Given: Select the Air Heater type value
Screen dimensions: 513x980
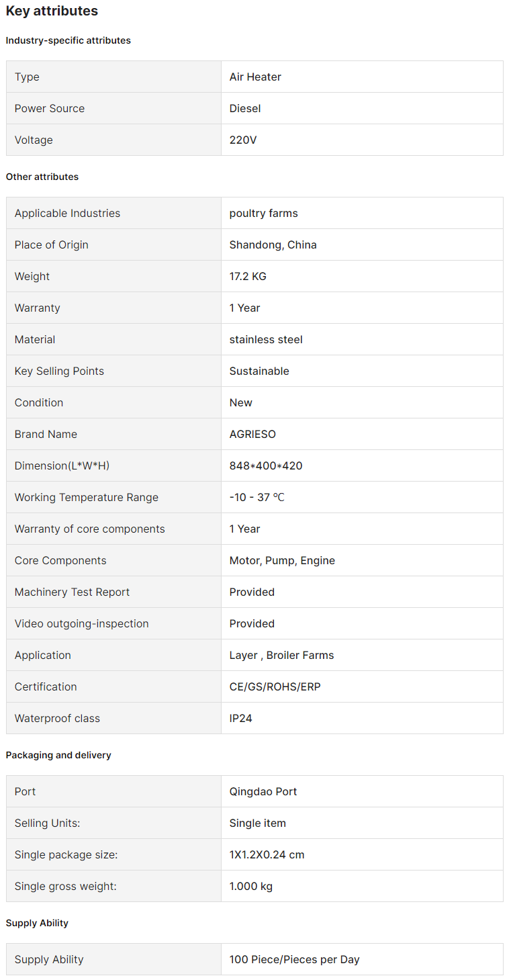Looking at the screenshot, I should tap(255, 77).
